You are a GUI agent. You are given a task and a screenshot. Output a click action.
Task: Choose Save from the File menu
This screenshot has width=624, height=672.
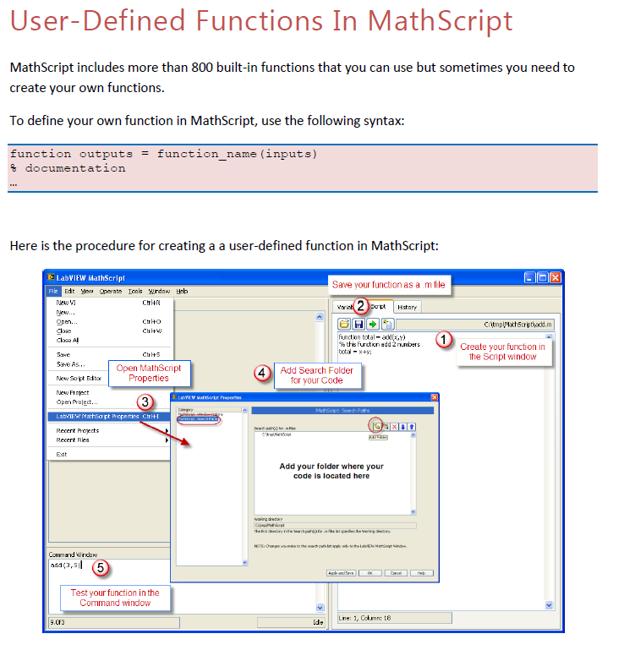[x=109, y=354]
